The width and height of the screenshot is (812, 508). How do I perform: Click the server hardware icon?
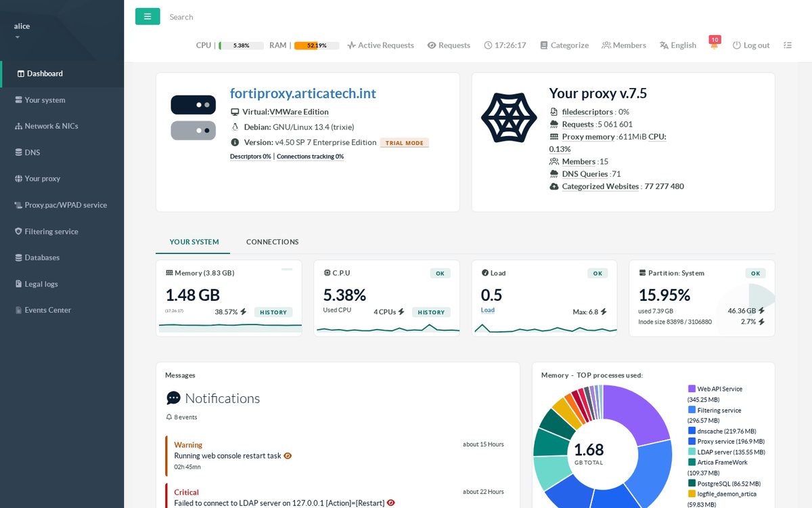[x=193, y=117]
